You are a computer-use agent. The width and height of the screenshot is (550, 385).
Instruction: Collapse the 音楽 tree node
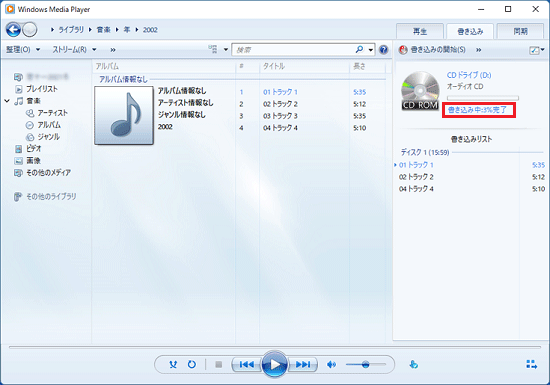[7, 101]
